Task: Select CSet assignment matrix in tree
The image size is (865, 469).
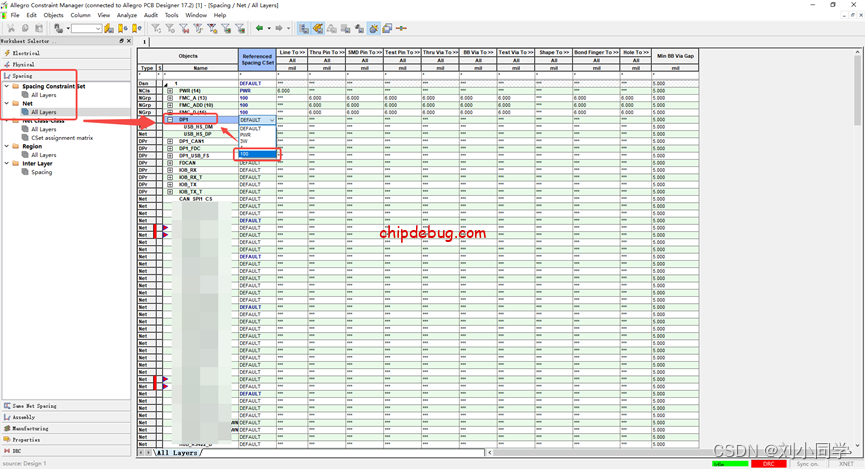Action: [x=62, y=138]
